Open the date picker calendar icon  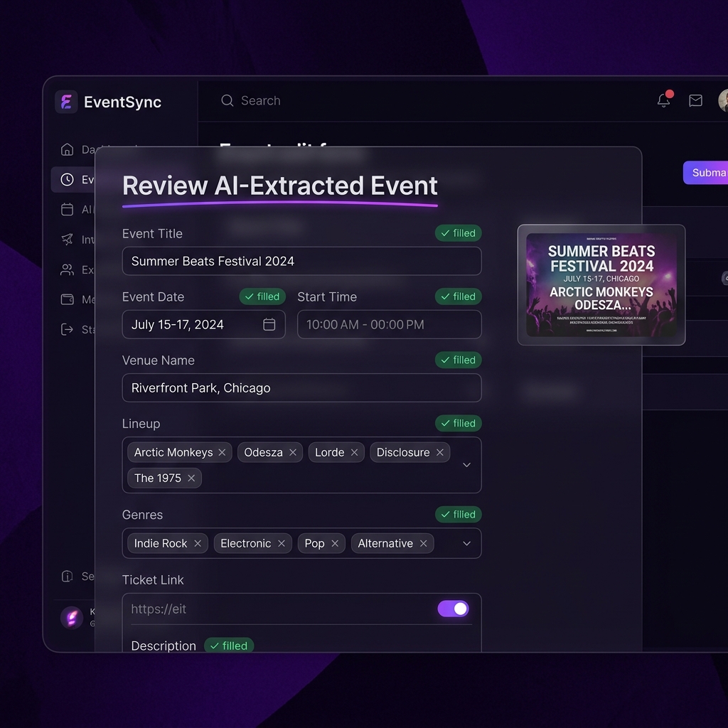(269, 324)
